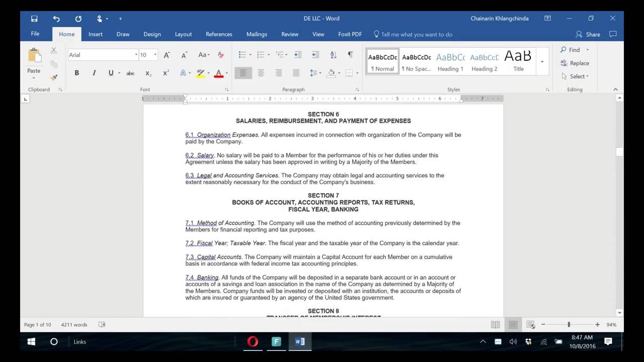Toggle touch/mouse mode icon
The image size is (644, 362).
point(100,19)
